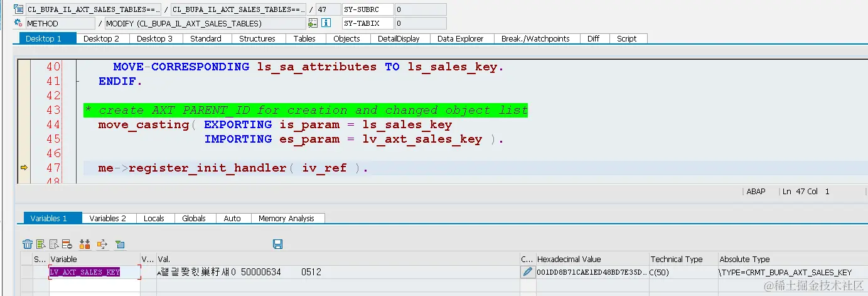Click the value cell containing 50000634
Screen dimensions: 868x296
338,272
